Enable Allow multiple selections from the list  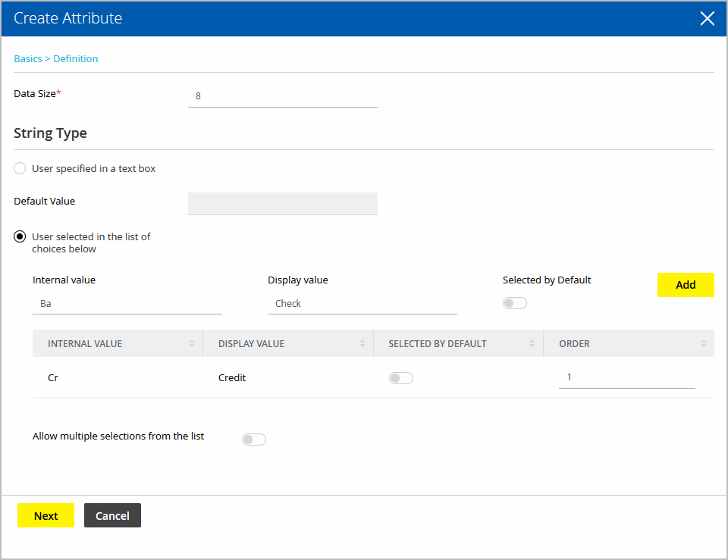click(253, 440)
